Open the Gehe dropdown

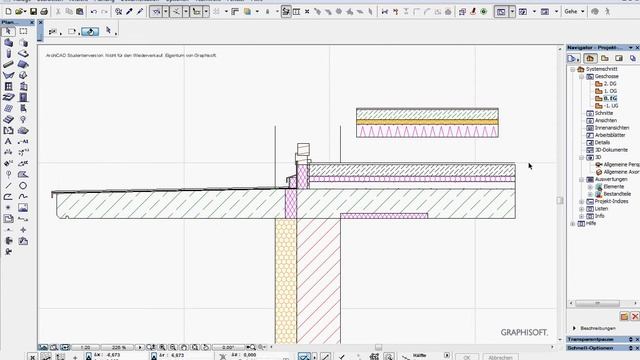[574, 12]
